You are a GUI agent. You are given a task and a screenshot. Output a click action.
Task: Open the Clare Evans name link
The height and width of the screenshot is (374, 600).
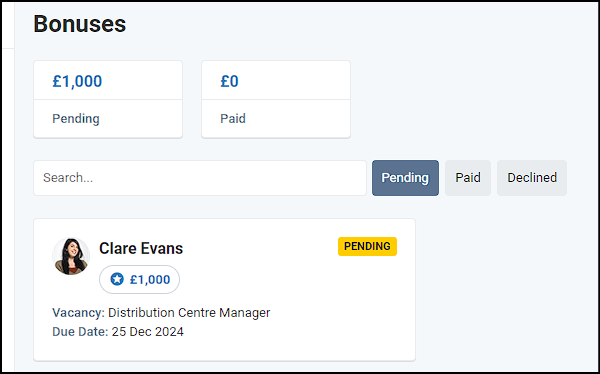[141, 248]
